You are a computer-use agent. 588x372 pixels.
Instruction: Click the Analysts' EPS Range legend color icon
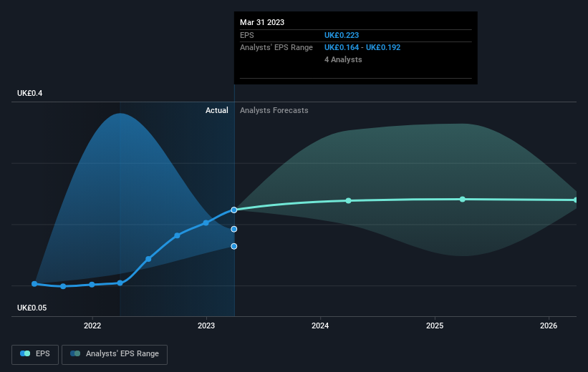pos(75,353)
